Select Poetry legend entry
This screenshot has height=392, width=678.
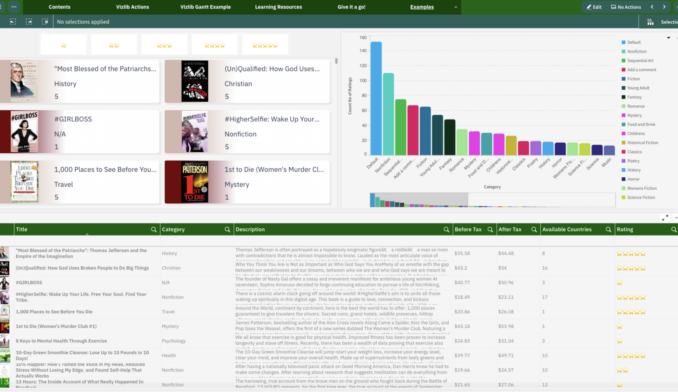(630, 161)
